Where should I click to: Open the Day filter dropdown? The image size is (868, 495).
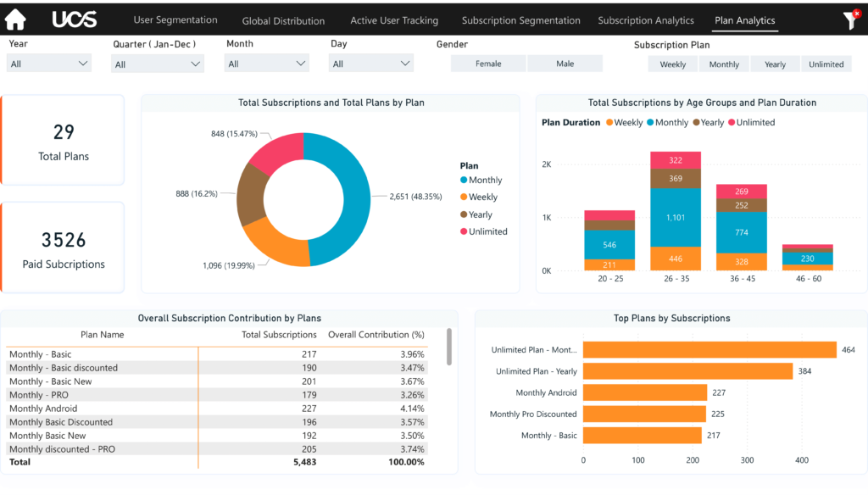pos(370,64)
